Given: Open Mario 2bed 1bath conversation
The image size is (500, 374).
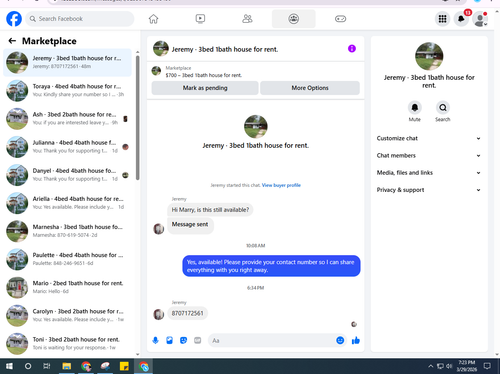Looking at the screenshot, I should (67, 287).
